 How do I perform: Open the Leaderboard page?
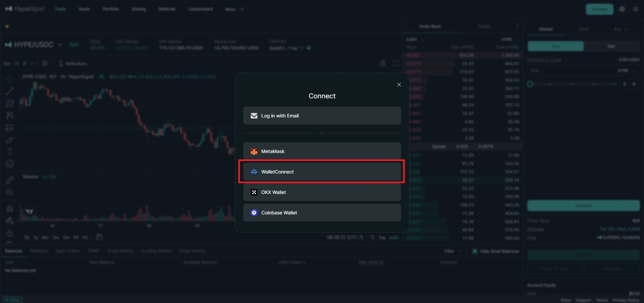[200, 9]
